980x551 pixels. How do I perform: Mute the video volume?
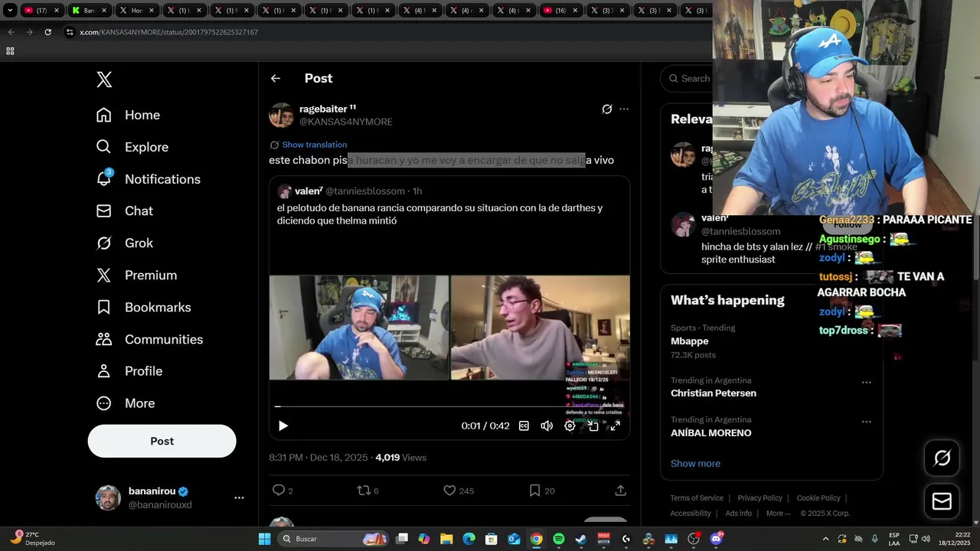(547, 425)
